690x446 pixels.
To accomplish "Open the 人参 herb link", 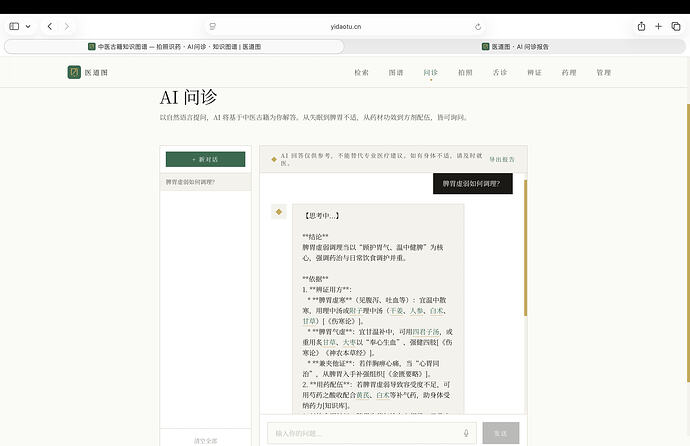I will tap(416, 311).
